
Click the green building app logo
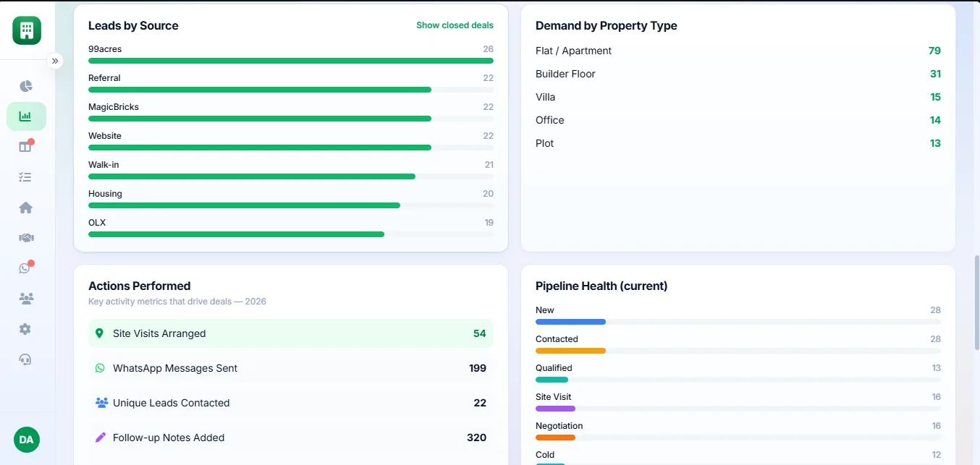[27, 30]
